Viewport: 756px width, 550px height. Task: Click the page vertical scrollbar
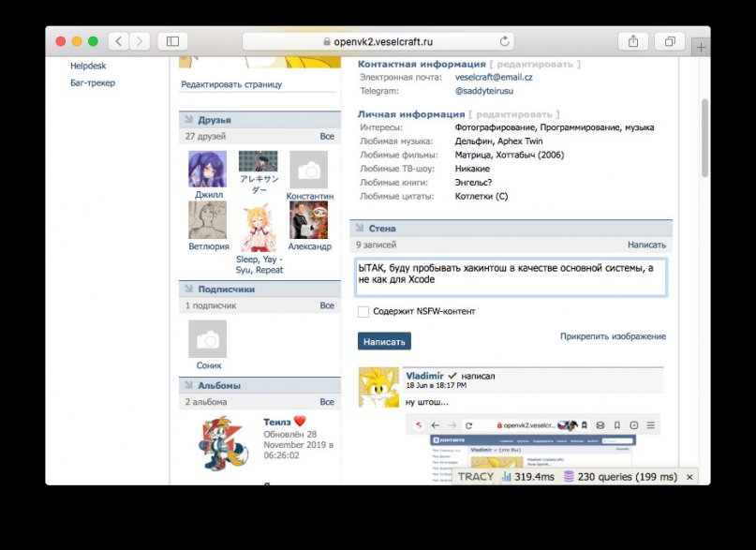[x=704, y=138]
